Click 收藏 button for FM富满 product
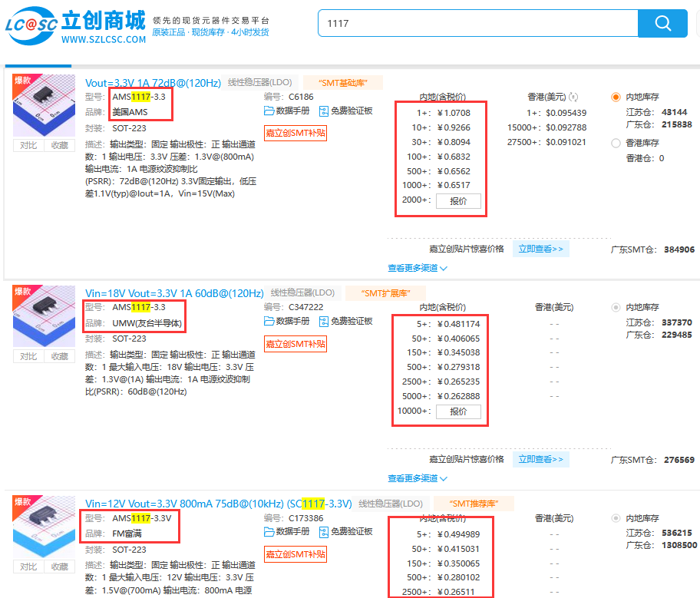This screenshot has height=598, width=700. point(59,567)
